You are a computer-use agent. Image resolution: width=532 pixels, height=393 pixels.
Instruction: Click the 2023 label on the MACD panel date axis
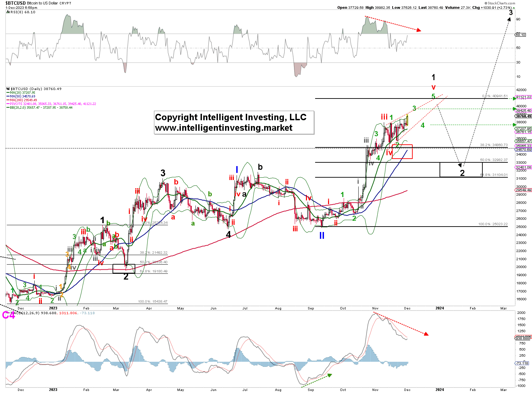click(53, 390)
